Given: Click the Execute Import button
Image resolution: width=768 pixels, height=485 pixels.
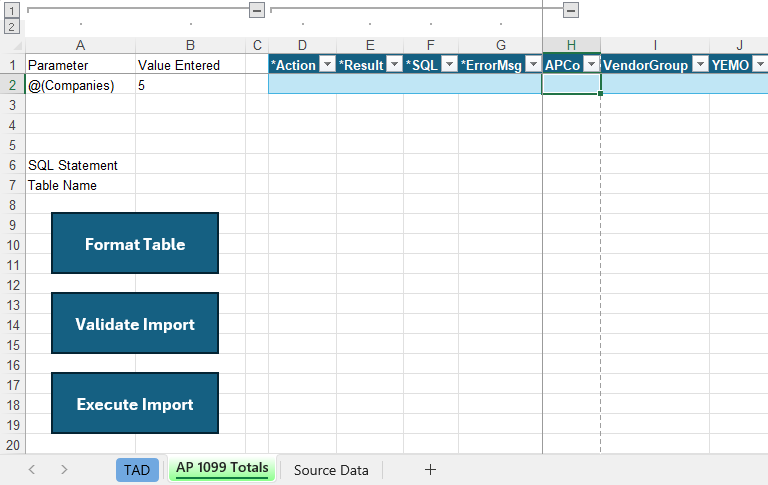Looking at the screenshot, I should point(135,403).
